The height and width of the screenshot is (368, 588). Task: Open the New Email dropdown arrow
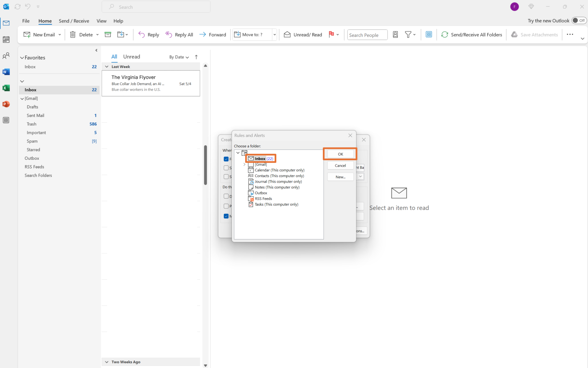click(60, 34)
